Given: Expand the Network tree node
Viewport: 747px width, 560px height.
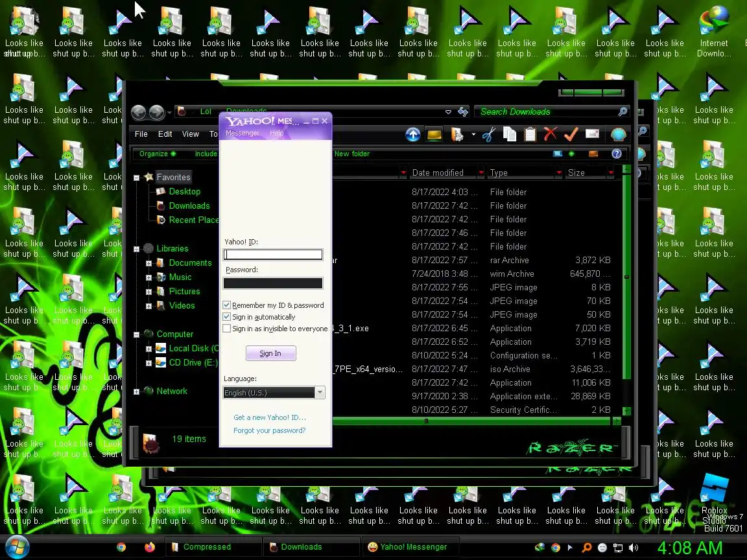Looking at the screenshot, I should tap(136, 391).
